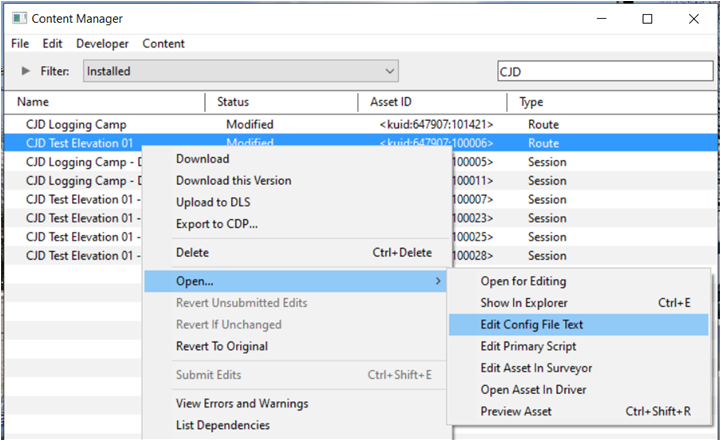The height and width of the screenshot is (441, 721).
Task: Expand the Filter disclosure triangle
Action: (26, 71)
